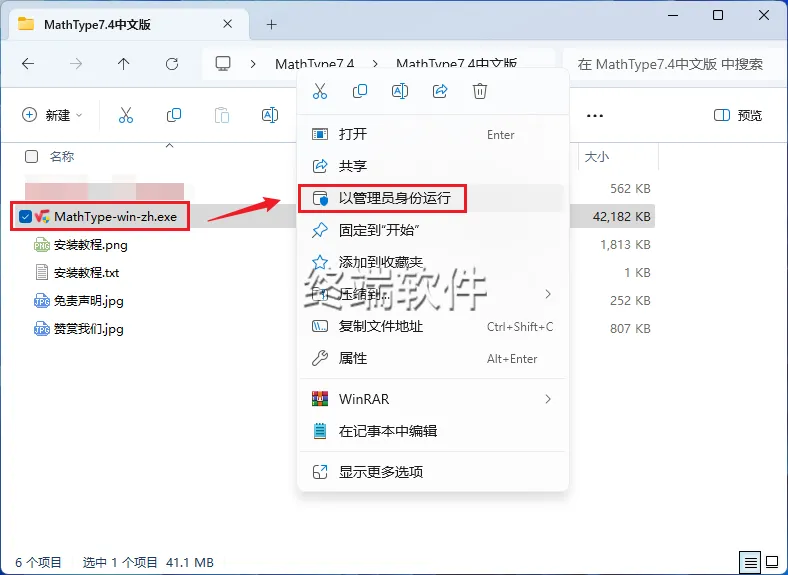Expand the 压缩到 submenu arrow
The width and height of the screenshot is (788, 575).
[x=548, y=294]
